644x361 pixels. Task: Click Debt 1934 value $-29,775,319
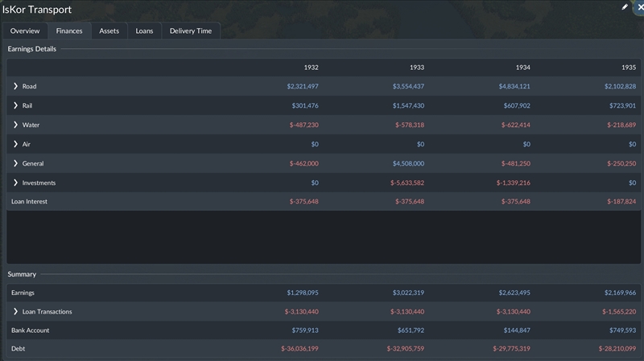(512, 349)
